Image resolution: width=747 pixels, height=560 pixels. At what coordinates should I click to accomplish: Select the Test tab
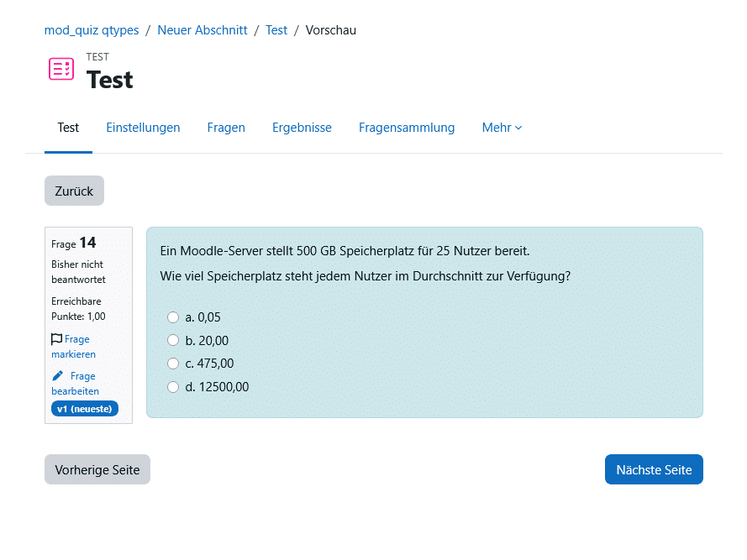[68, 128]
